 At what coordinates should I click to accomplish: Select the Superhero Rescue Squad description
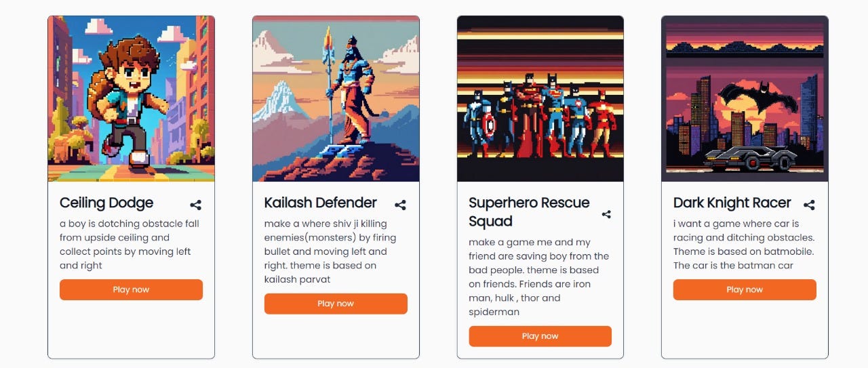[539, 277]
